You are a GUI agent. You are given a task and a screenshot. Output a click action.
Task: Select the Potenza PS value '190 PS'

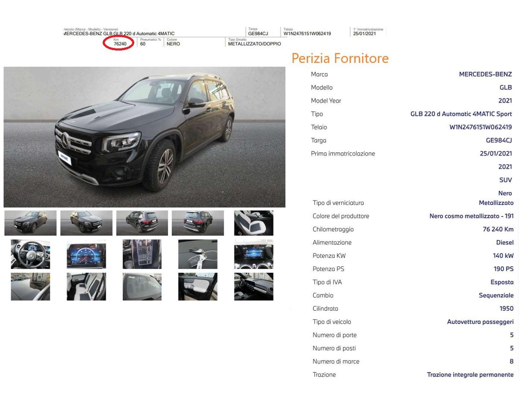(x=503, y=269)
